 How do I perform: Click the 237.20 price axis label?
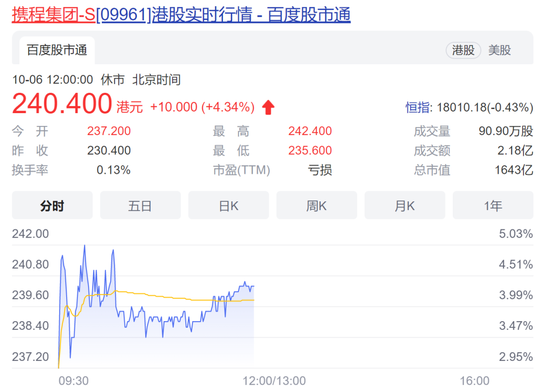click(31, 357)
